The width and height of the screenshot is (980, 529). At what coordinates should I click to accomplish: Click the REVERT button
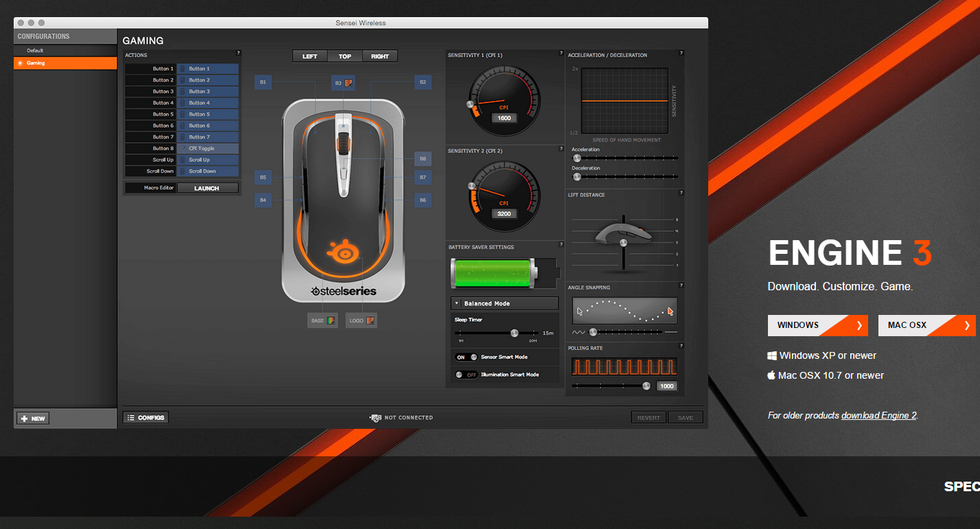[649, 417]
